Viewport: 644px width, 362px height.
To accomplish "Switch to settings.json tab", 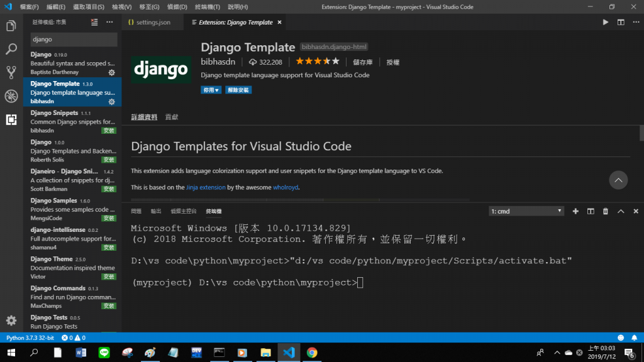I will [x=153, y=22].
